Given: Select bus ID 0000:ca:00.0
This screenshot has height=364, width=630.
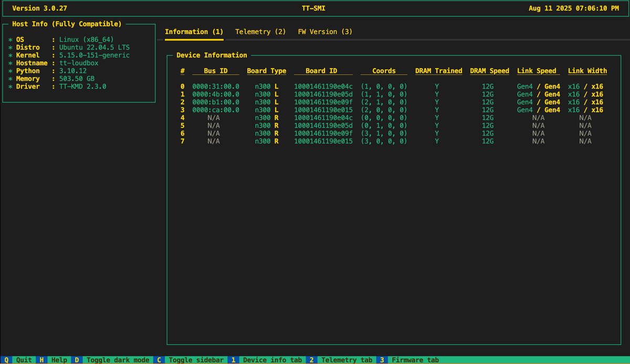Looking at the screenshot, I should pos(216,110).
